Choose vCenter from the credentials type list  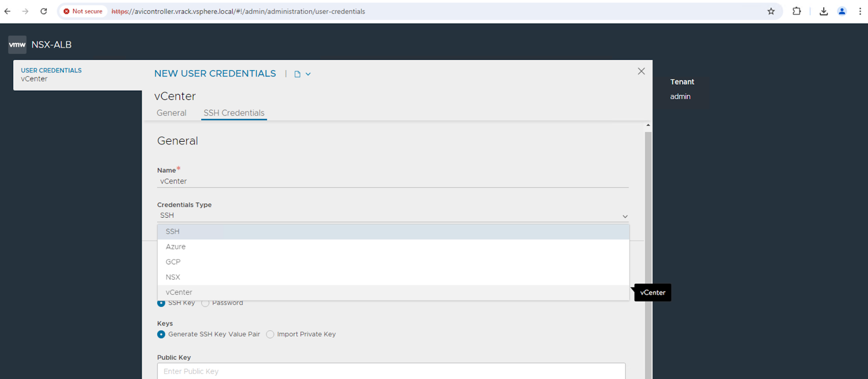393,292
